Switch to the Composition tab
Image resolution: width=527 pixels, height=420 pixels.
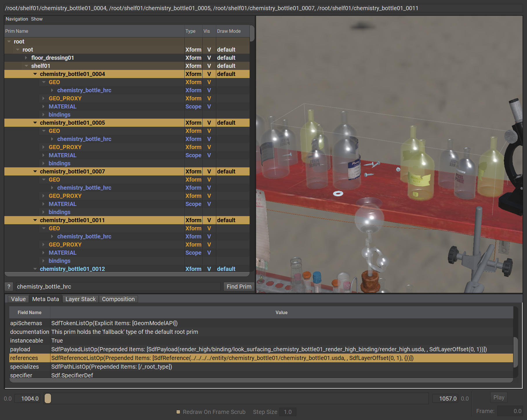[x=118, y=299]
